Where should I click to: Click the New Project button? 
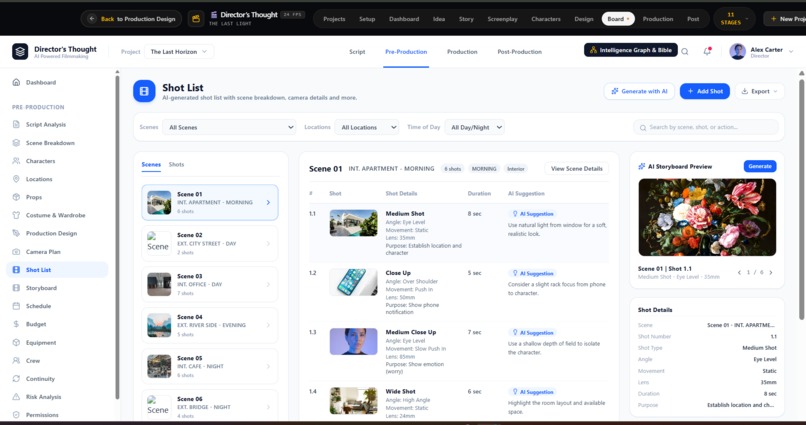point(785,19)
